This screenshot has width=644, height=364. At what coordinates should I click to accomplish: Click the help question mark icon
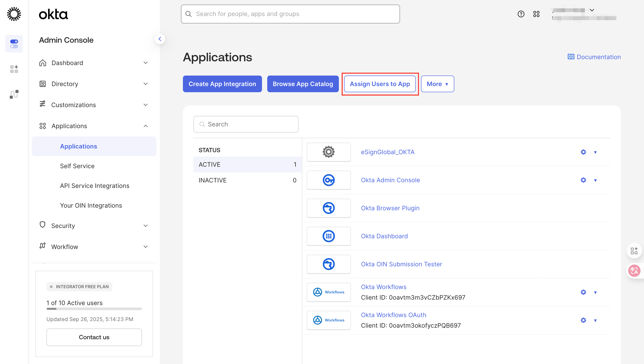click(521, 14)
